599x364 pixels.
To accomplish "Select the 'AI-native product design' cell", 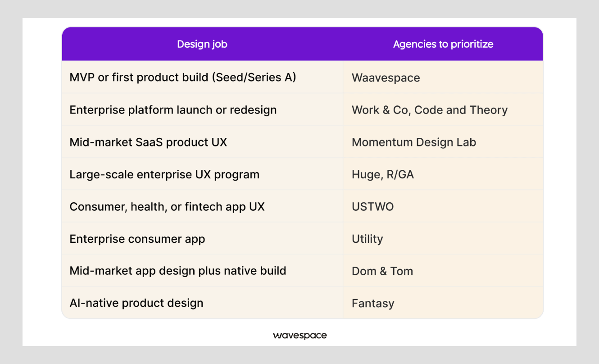I will point(203,303).
